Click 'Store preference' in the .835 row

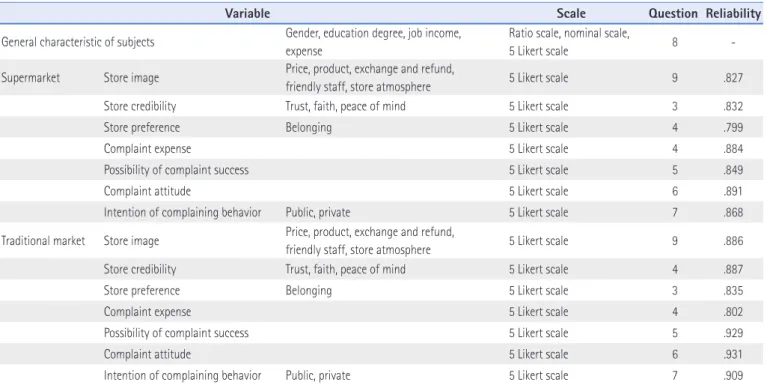click(x=142, y=291)
